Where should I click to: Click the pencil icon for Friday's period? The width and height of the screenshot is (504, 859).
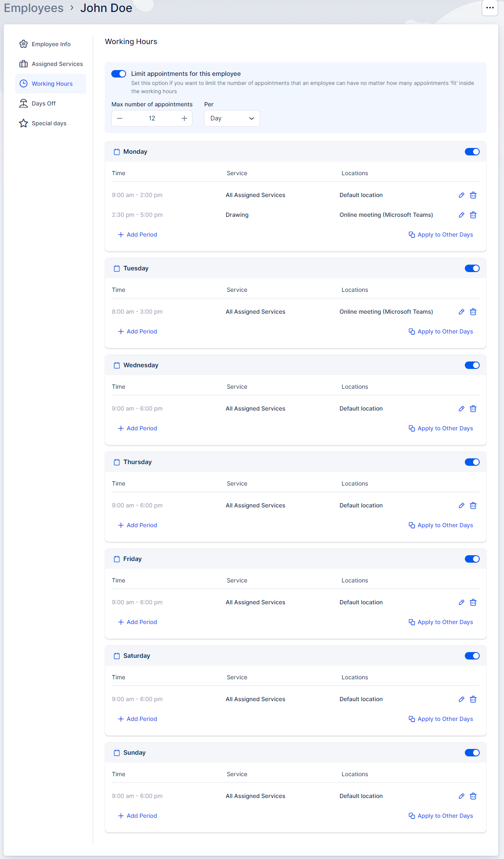pos(461,603)
